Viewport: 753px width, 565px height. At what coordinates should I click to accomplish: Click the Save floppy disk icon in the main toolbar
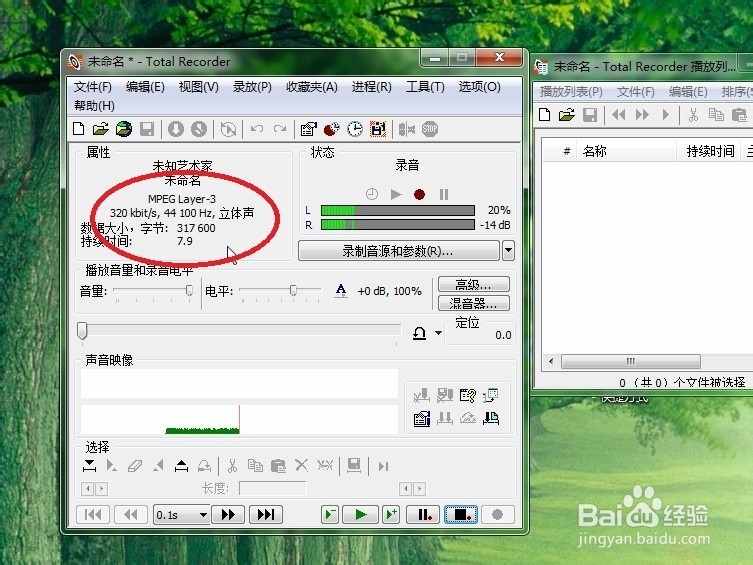coord(147,129)
